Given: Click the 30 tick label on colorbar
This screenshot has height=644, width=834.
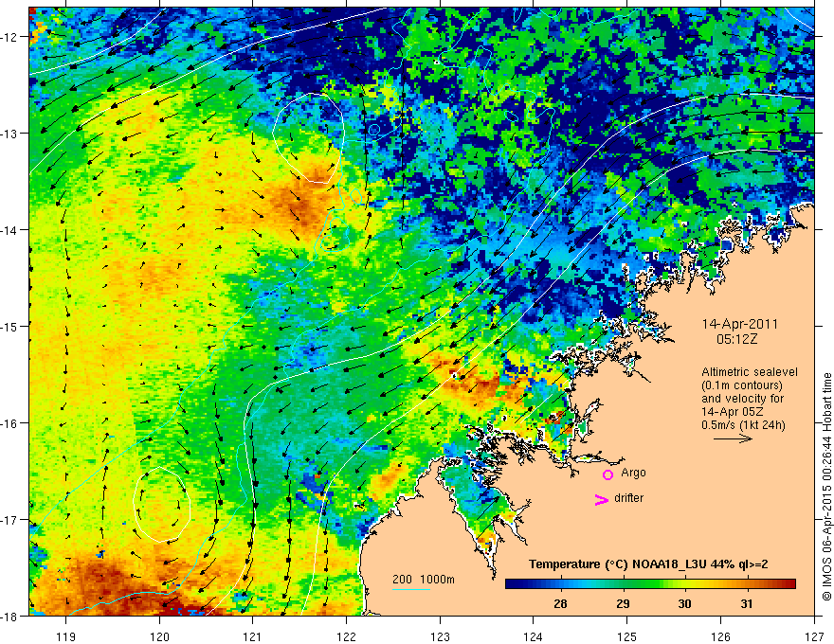Looking at the screenshot, I should click(x=684, y=603).
